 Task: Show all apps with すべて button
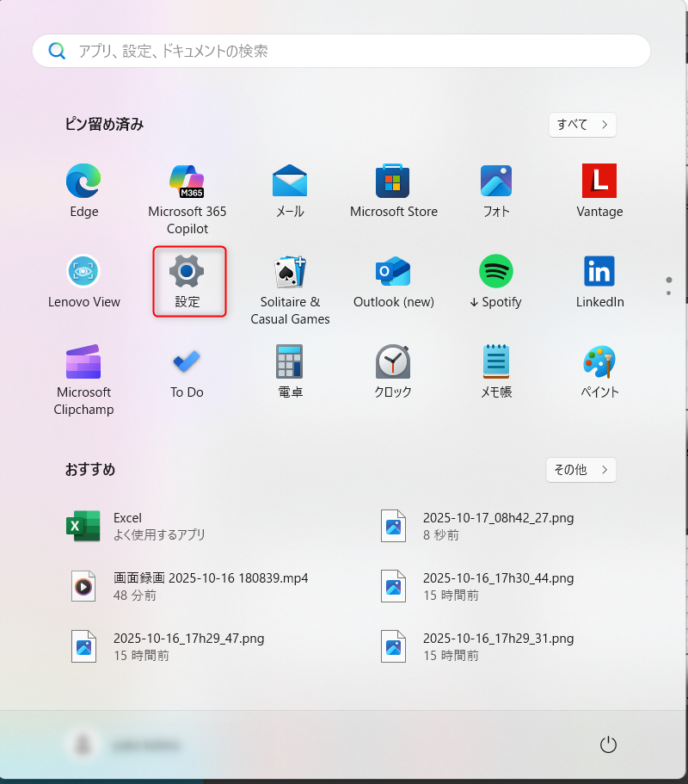tap(582, 125)
